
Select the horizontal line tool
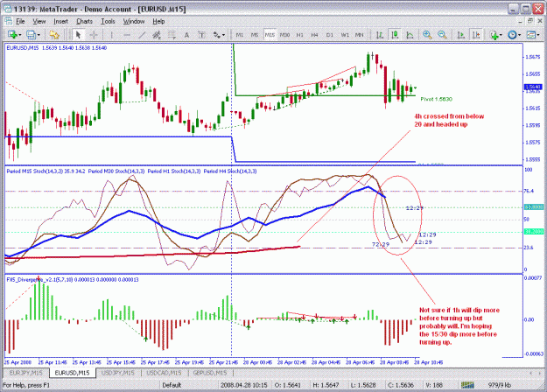[127, 35]
